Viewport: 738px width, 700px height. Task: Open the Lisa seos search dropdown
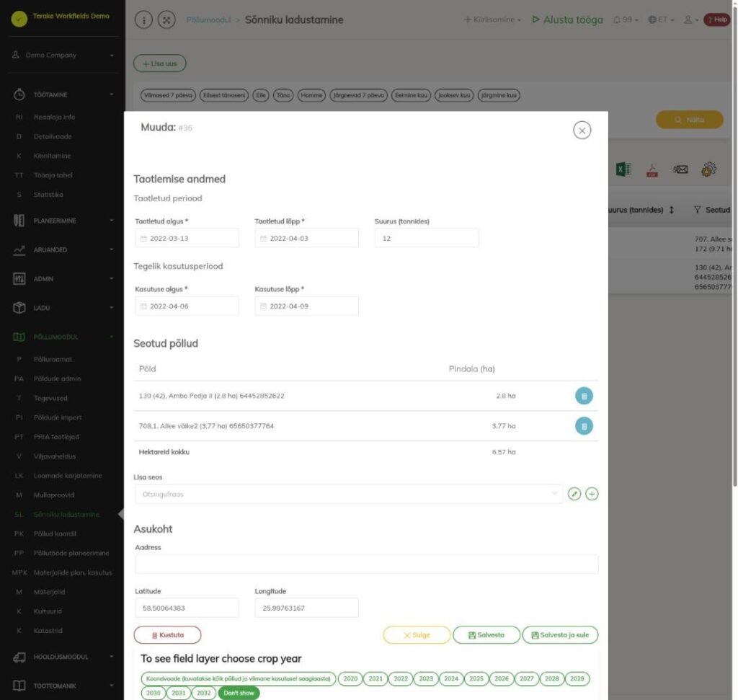[349, 495]
